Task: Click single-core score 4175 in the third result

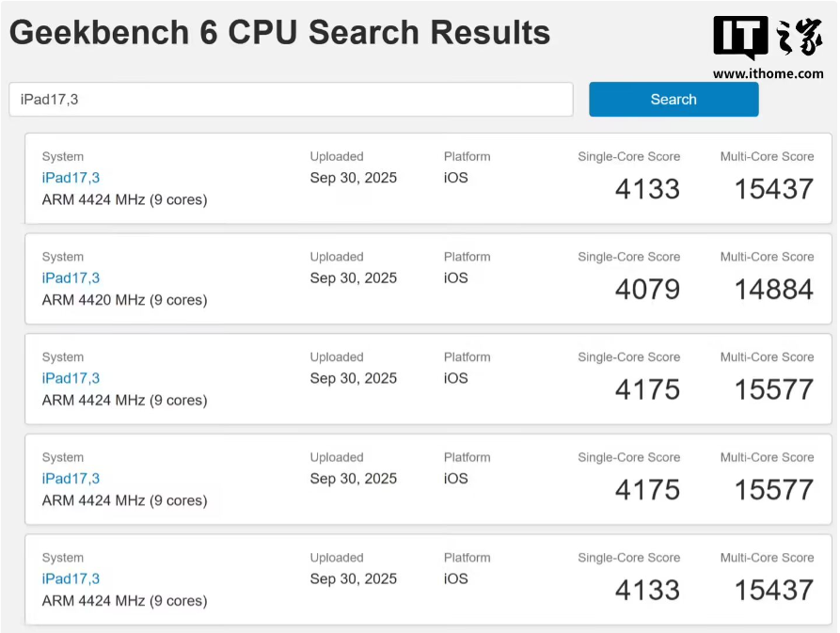Action: point(647,389)
